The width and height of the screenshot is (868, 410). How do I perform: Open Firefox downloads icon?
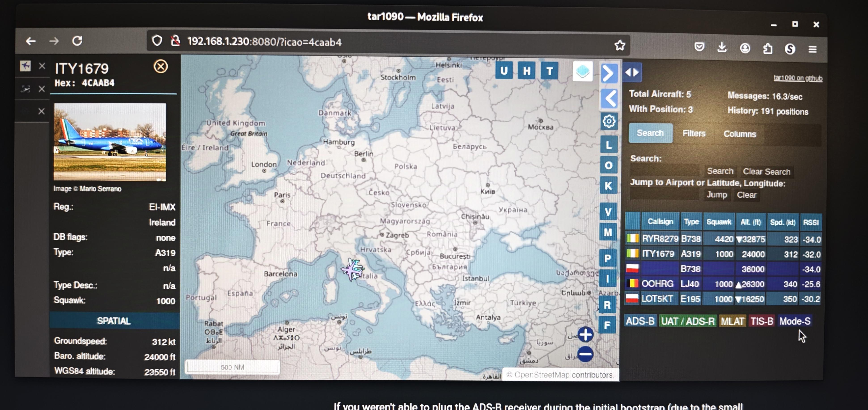(x=722, y=47)
